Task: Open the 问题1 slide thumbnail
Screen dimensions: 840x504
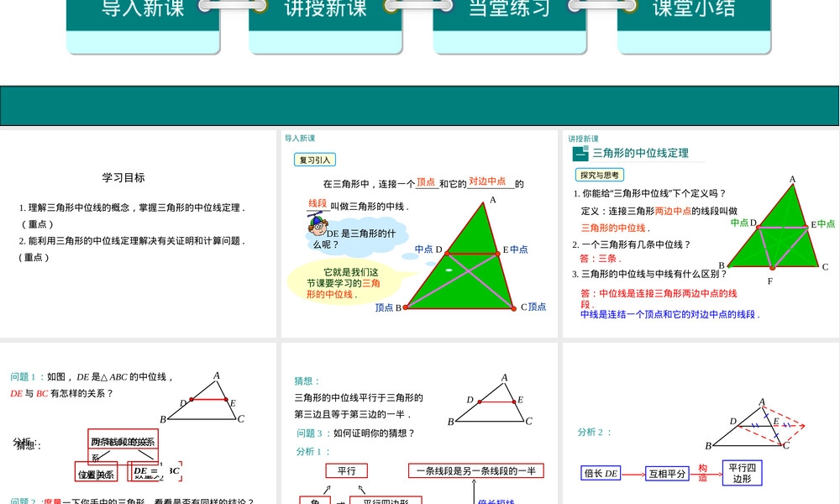Action: tap(138, 423)
